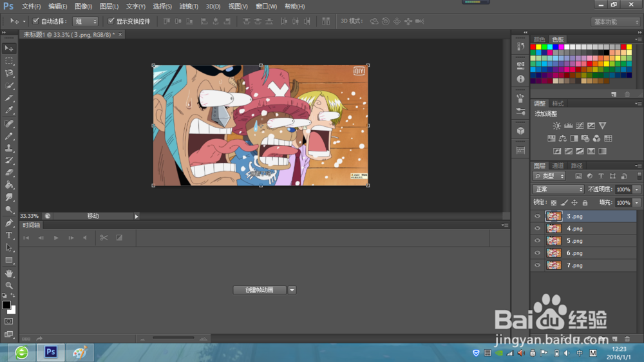Select the Lasso tool
Viewport: 644px width, 362px height.
click(x=9, y=73)
